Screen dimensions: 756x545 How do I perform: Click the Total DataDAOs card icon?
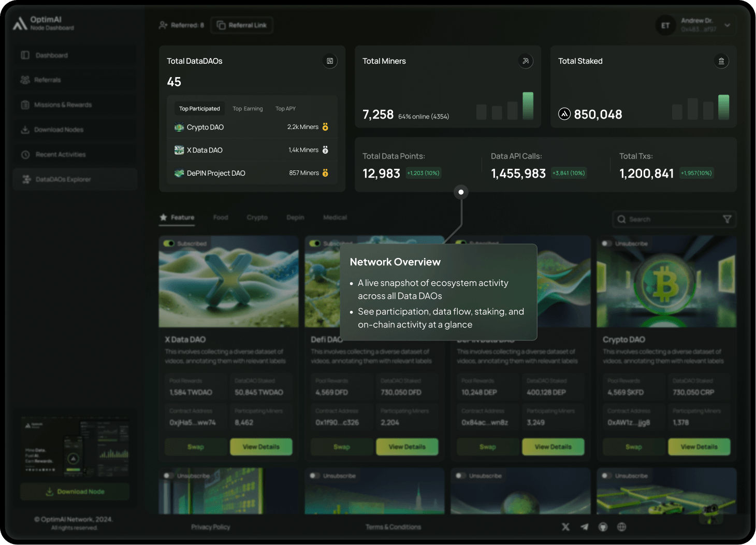pos(330,61)
